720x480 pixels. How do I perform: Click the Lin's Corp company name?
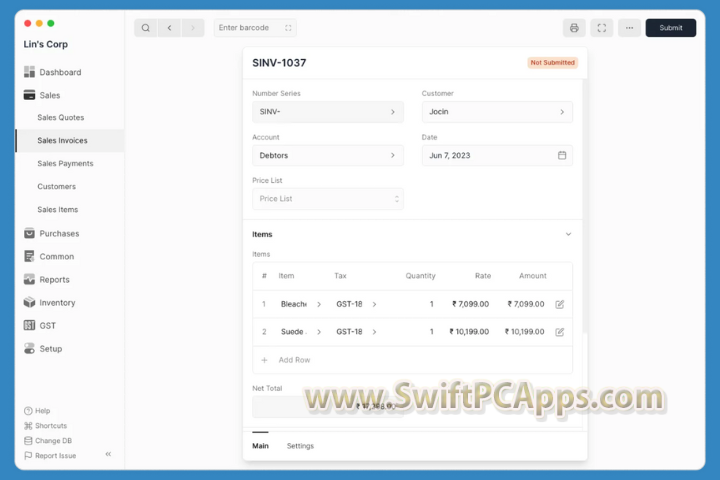pos(46,44)
